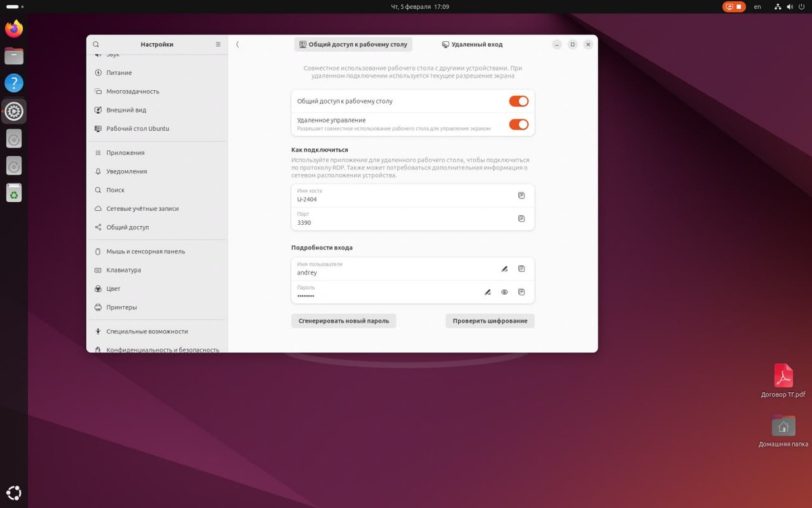Open Принтеры settings section

[157, 308]
